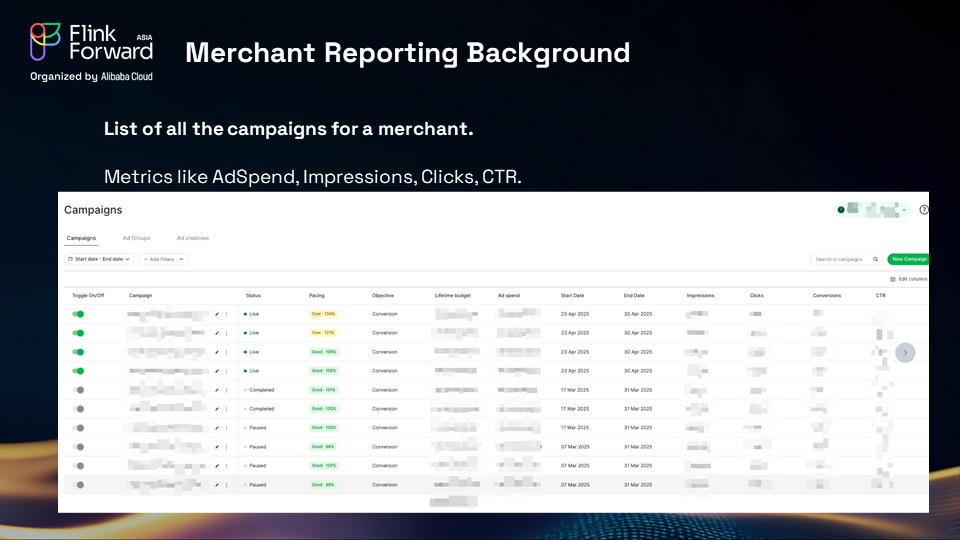Click the Campaign column header

click(140, 296)
